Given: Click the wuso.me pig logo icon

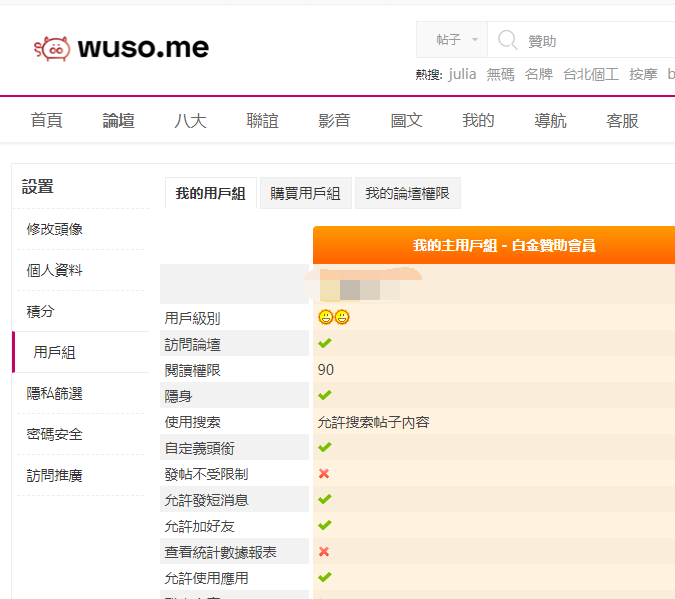Looking at the screenshot, I should pos(52,49).
